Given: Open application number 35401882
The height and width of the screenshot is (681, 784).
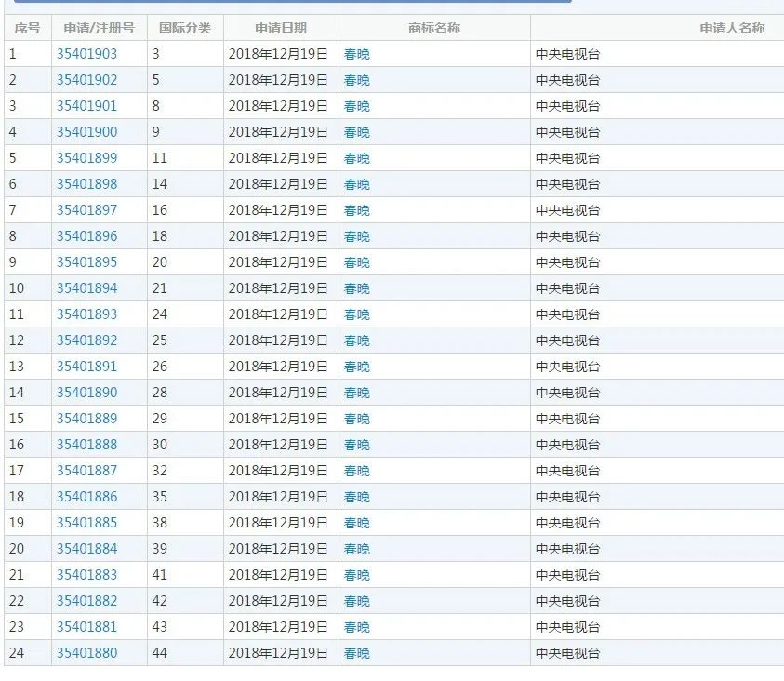Looking at the screenshot, I should tap(86, 600).
